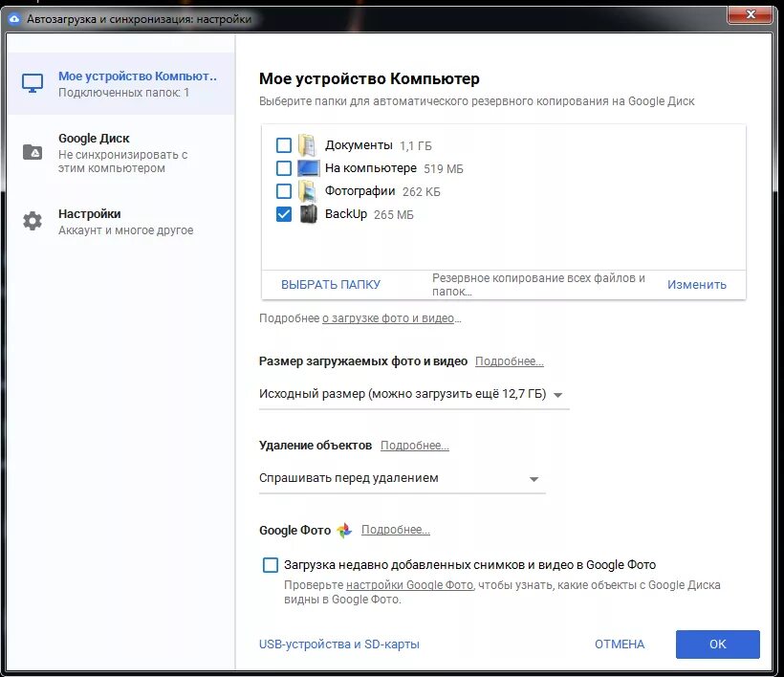The image size is (784, 677).
Task: Click the cloud icon in title bar
Action: click(14, 19)
